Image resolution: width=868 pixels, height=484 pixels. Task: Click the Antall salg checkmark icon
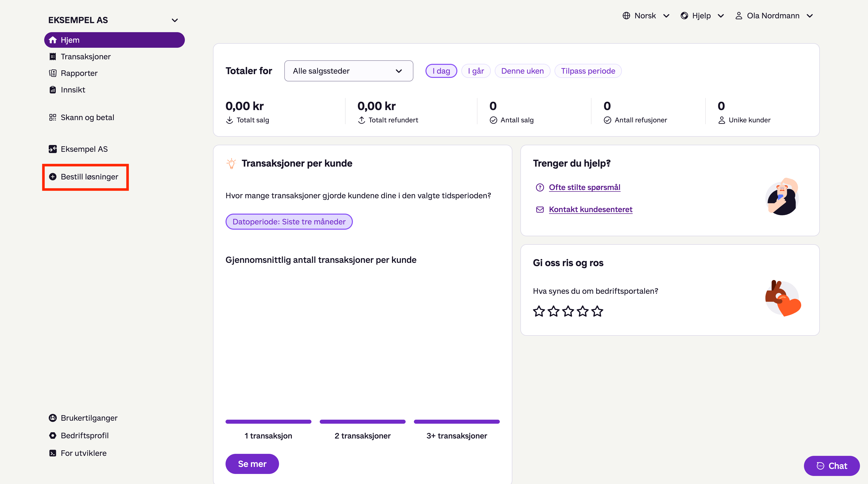tap(493, 120)
